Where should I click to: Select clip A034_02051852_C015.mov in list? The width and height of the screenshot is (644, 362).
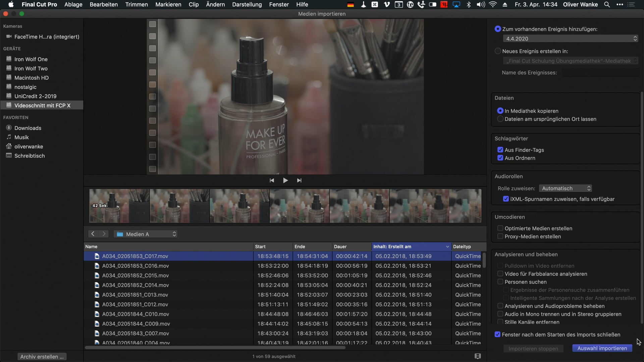click(x=136, y=276)
